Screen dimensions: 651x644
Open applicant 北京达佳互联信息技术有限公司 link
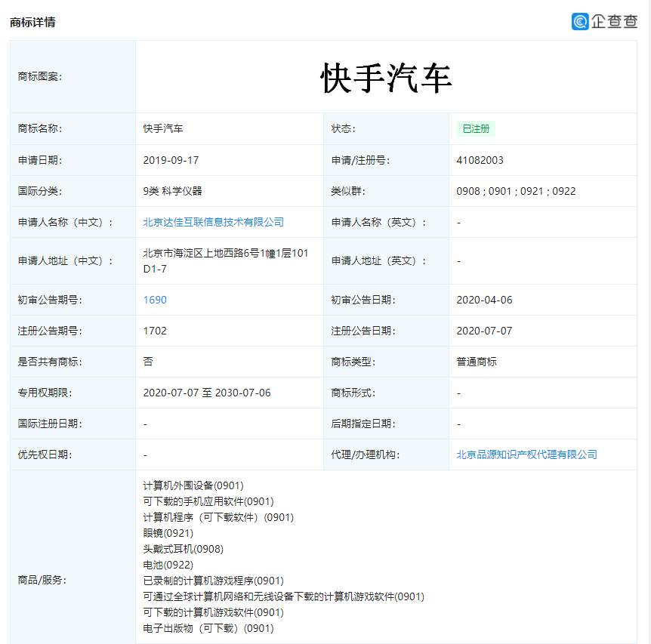213,222
